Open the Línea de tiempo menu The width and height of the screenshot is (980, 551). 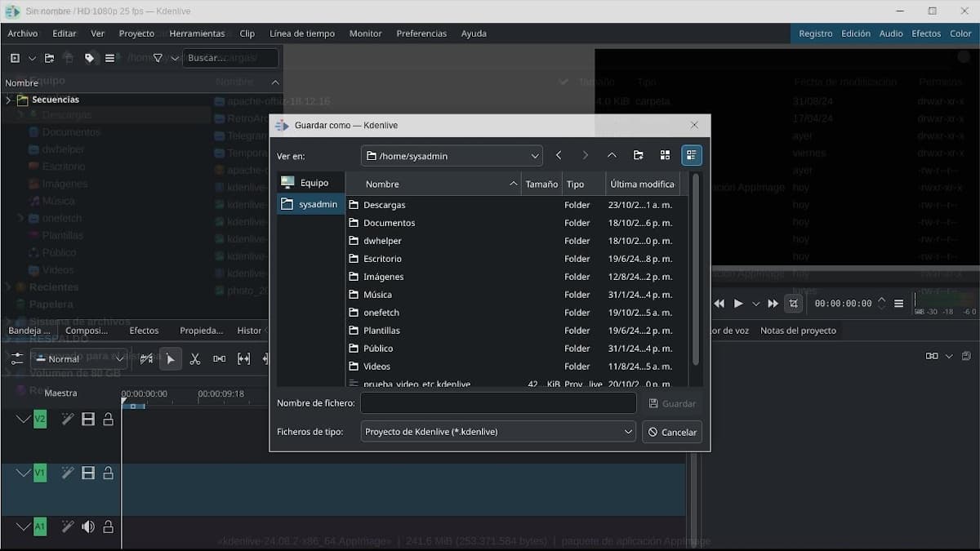[302, 33]
